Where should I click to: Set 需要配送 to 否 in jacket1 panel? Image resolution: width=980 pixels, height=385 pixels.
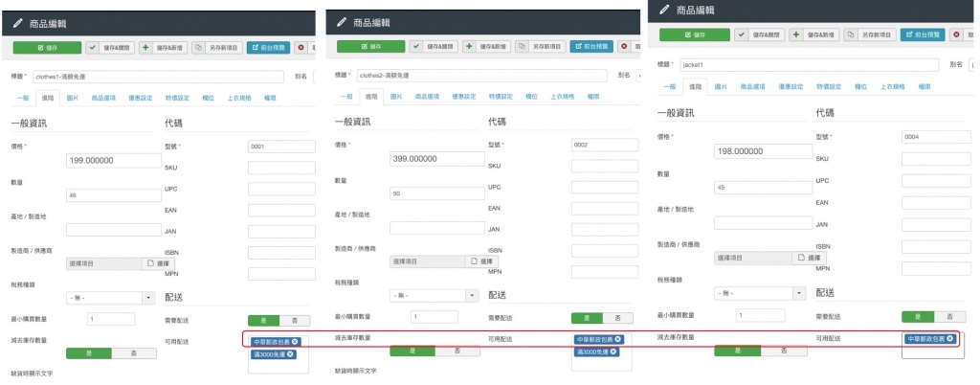point(947,316)
